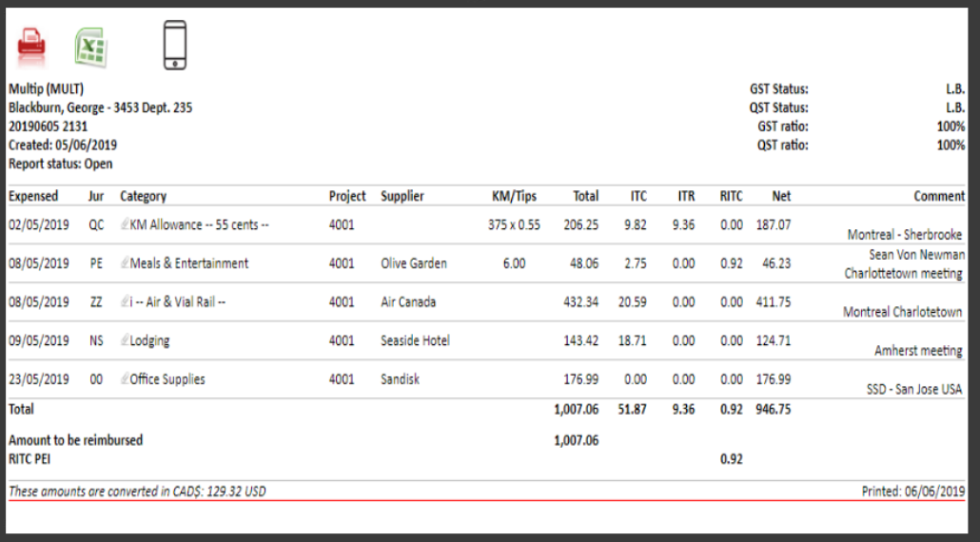Click the Sandisk supplier cell
This screenshot has width=980, height=542.
point(400,379)
